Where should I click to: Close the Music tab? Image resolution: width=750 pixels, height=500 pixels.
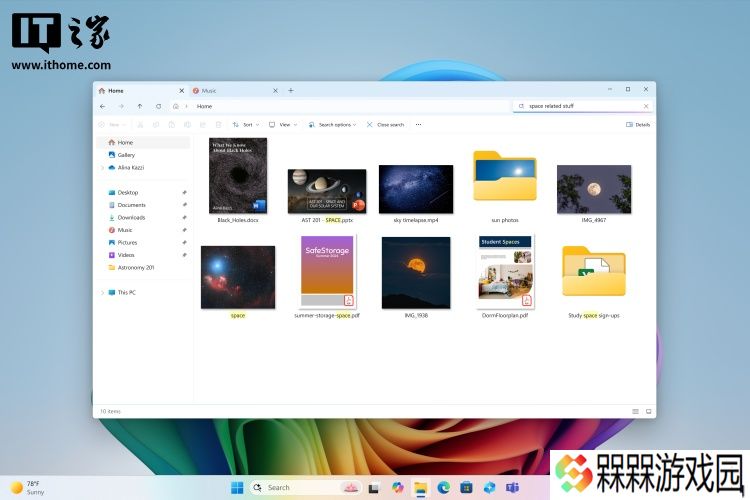[275, 90]
